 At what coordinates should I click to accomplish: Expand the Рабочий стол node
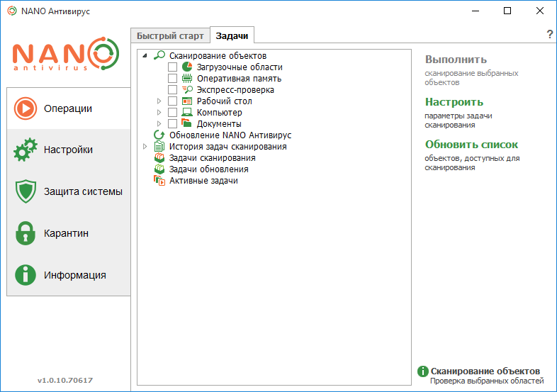click(159, 101)
